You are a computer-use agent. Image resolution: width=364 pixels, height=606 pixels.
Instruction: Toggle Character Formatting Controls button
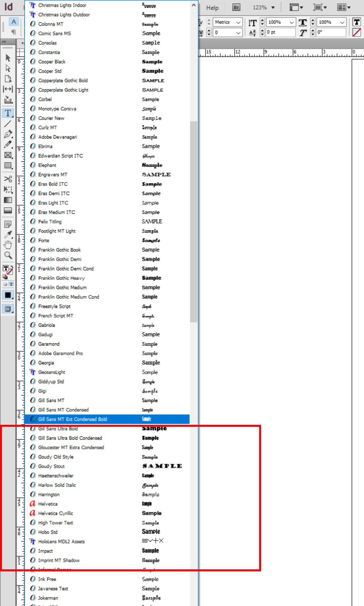(14, 22)
